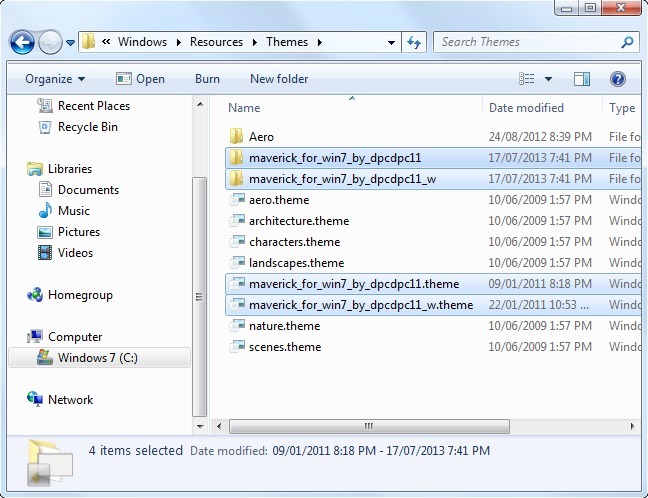648x498 pixels.
Task: Select maverick_for_win7_by_dpcdpc11_w.theme file icon
Action: (237, 305)
